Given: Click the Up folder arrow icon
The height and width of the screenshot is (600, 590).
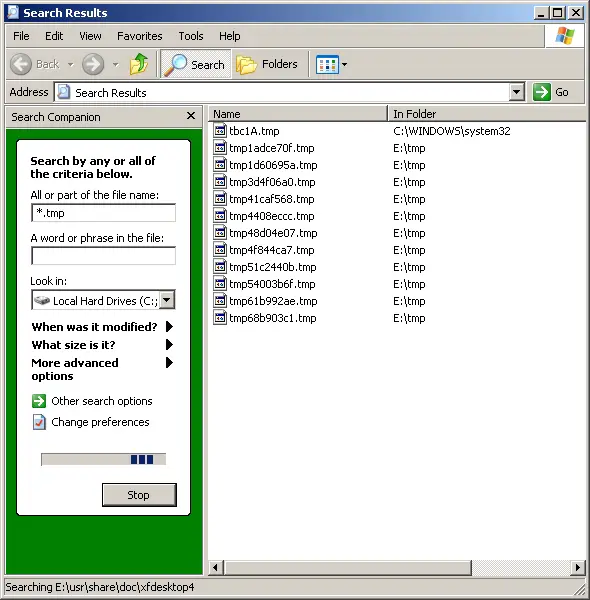Looking at the screenshot, I should click(x=139, y=64).
